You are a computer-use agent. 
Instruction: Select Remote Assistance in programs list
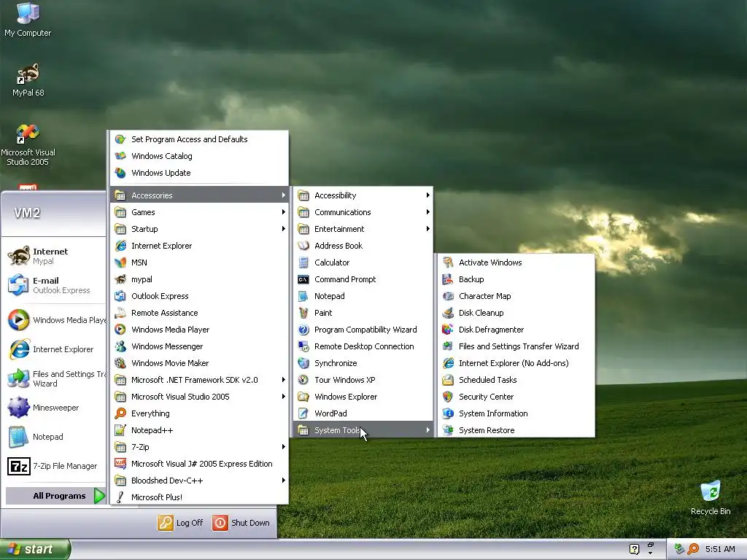[200, 313]
